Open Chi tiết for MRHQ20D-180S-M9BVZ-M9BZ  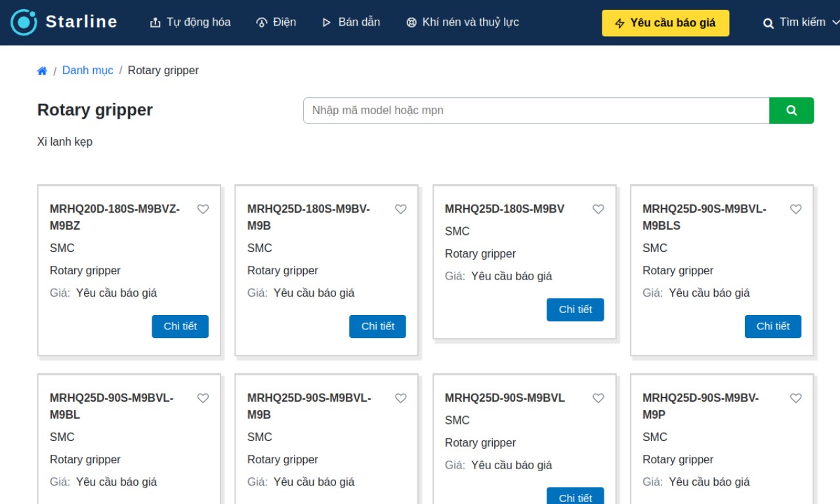click(x=180, y=326)
